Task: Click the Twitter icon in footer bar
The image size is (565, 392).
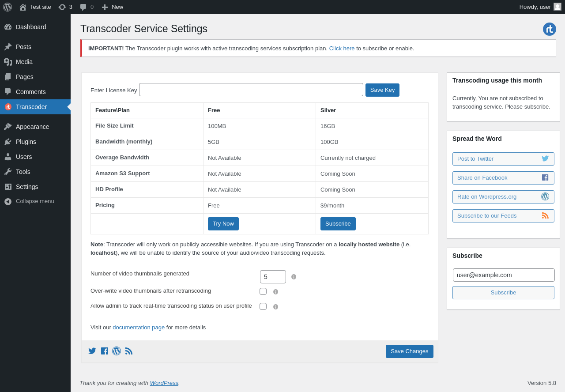Action: pos(92,351)
